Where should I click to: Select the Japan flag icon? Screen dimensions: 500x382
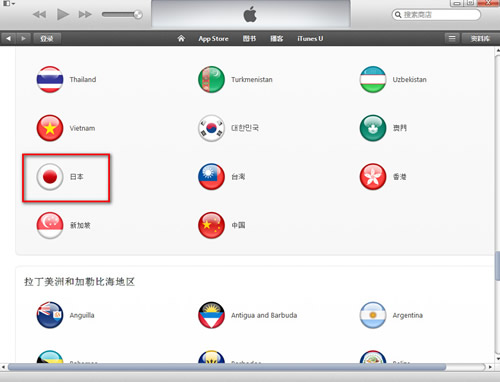pos(50,177)
